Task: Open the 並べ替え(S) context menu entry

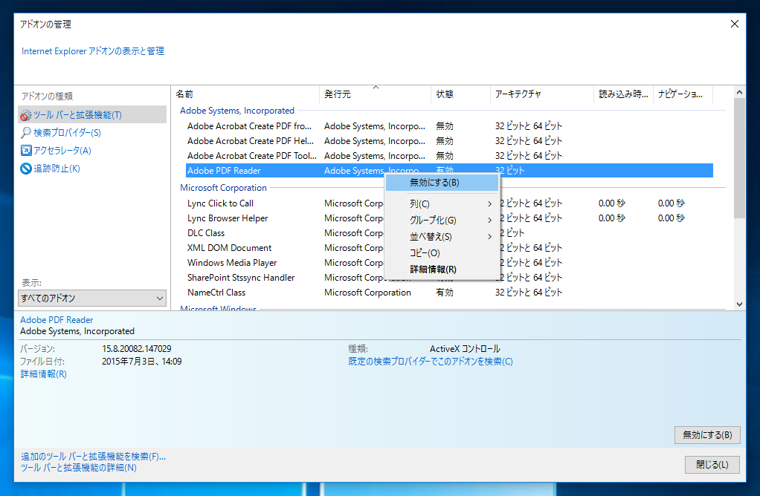Action: click(442, 237)
